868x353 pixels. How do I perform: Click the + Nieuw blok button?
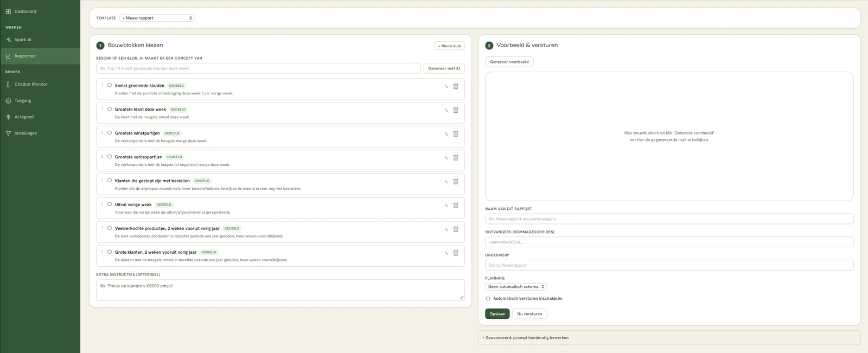click(x=449, y=46)
